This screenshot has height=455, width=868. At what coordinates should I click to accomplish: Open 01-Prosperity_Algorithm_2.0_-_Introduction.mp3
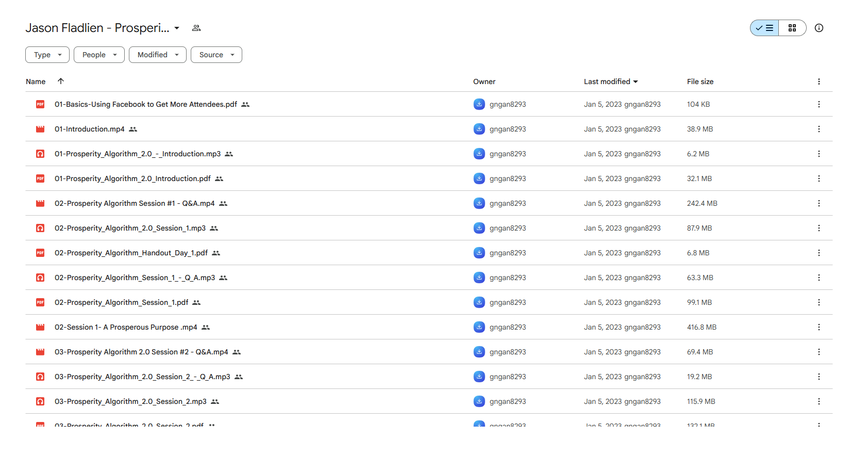coord(138,154)
